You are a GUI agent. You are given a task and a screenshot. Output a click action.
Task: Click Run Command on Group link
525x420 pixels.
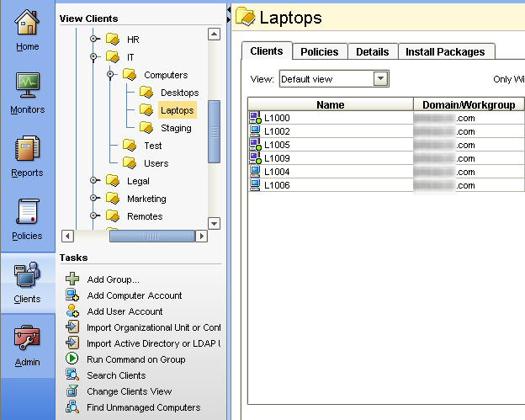pyautogui.click(x=136, y=359)
